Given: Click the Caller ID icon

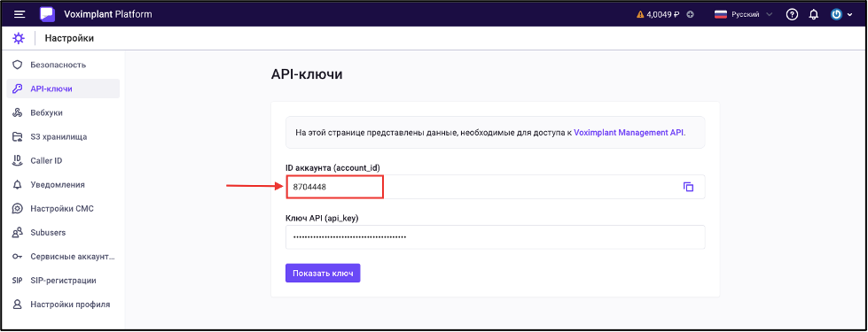Looking at the screenshot, I should [x=17, y=161].
